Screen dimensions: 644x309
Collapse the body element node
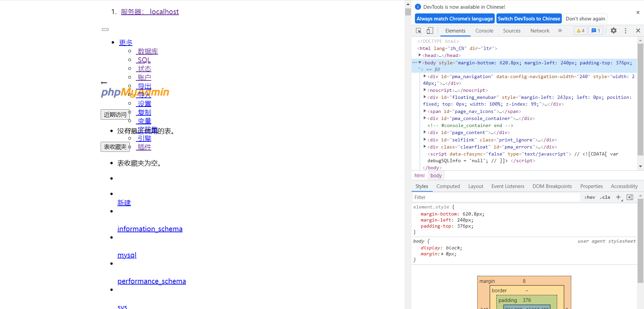coord(420,62)
